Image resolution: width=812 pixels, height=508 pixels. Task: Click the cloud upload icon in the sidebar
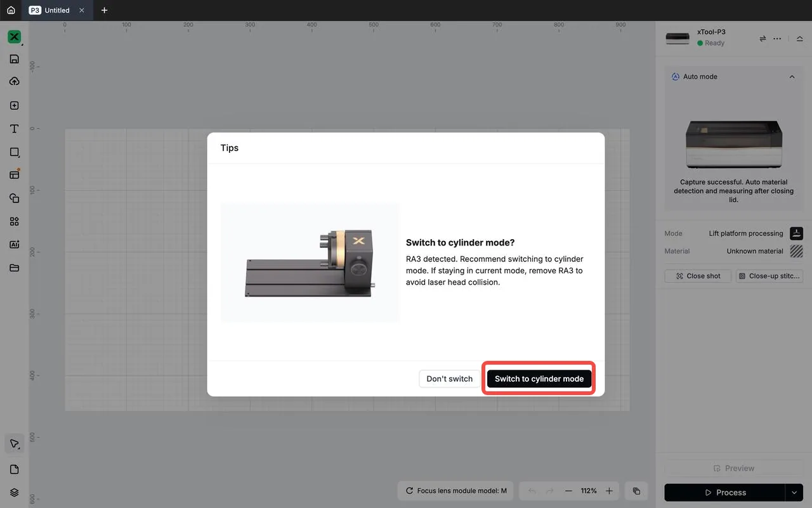(14, 82)
